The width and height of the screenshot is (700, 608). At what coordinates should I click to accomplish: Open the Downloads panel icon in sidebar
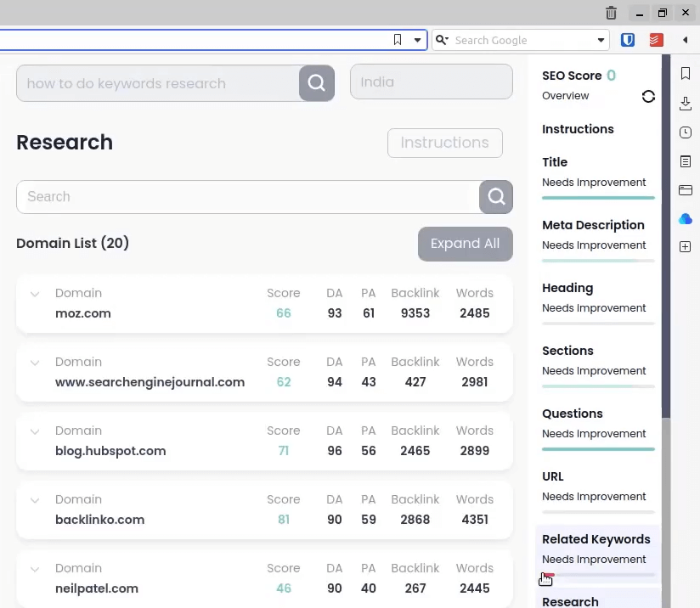point(686,104)
